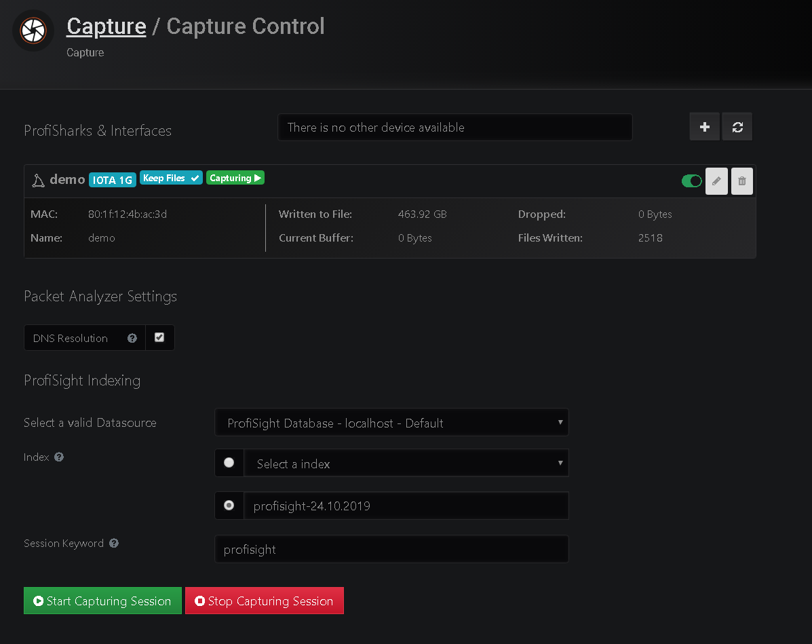Click the device selection field
This screenshot has height=644, width=812.
455,128
